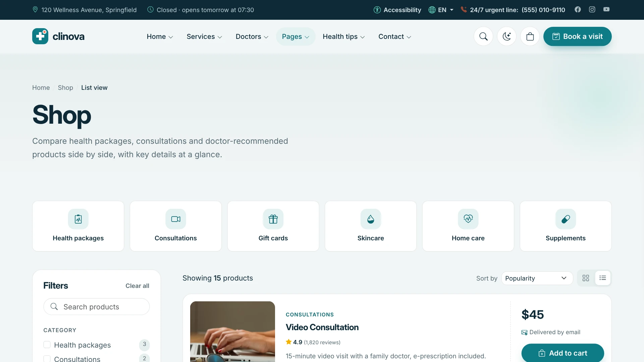The width and height of the screenshot is (644, 362).
Task: Click the CONSULTATIONS category label on product
Action: pos(310,314)
